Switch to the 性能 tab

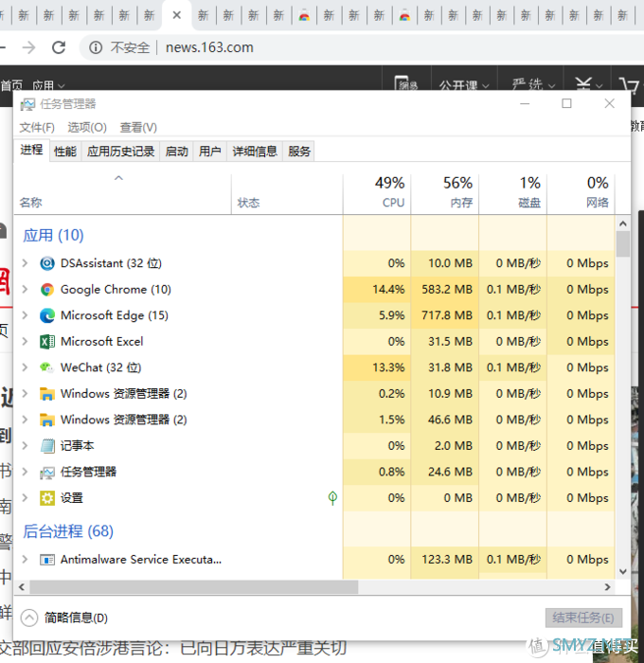tap(65, 151)
